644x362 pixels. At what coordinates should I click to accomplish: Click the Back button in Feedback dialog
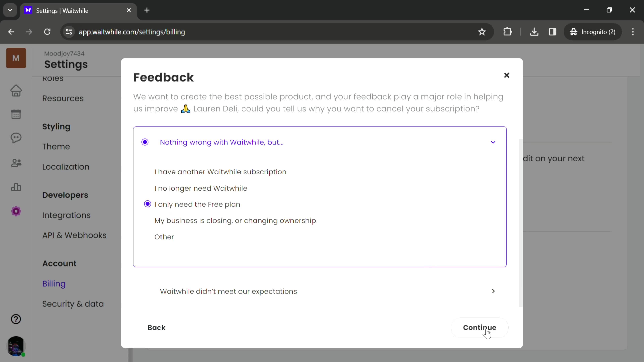tap(156, 327)
